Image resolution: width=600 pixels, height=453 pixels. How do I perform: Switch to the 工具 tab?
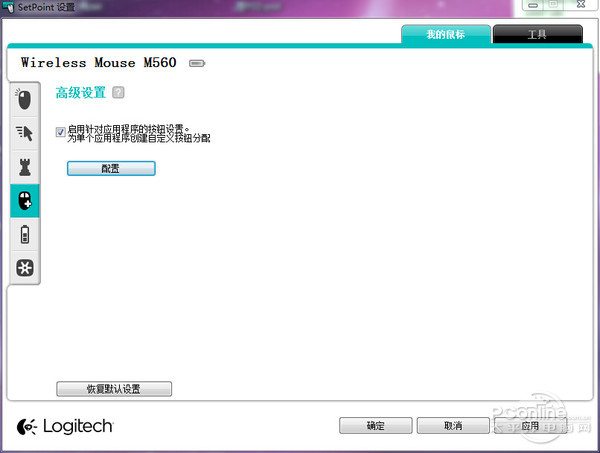(x=537, y=34)
